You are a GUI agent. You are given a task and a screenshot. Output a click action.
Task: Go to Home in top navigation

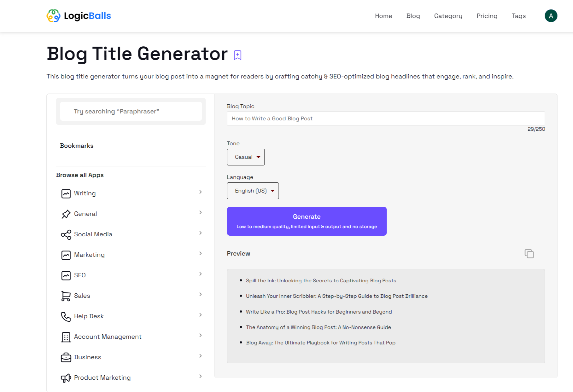click(x=383, y=16)
